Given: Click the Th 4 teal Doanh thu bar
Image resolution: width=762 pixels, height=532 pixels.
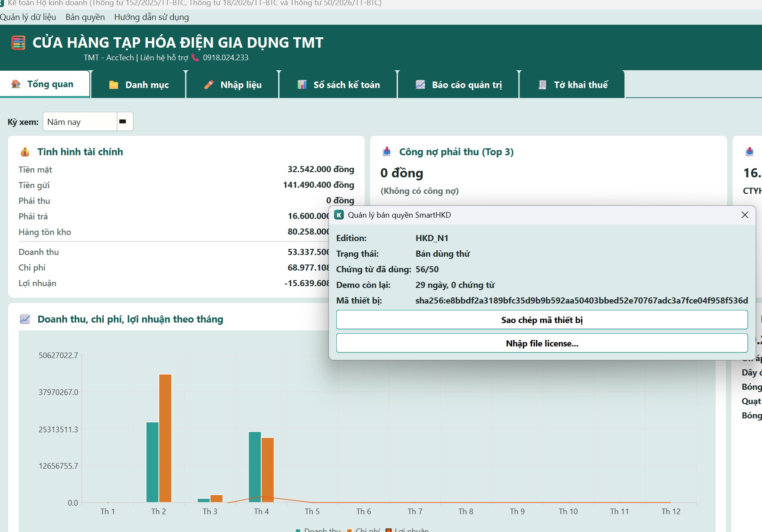Looking at the screenshot, I should pos(255,467).
